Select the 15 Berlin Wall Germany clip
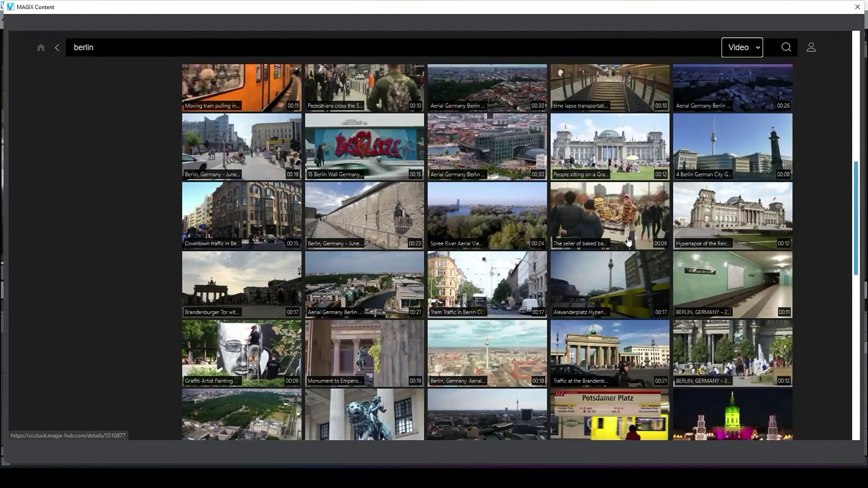This screenshot has height=488, width=868. (x=364, y=146)
